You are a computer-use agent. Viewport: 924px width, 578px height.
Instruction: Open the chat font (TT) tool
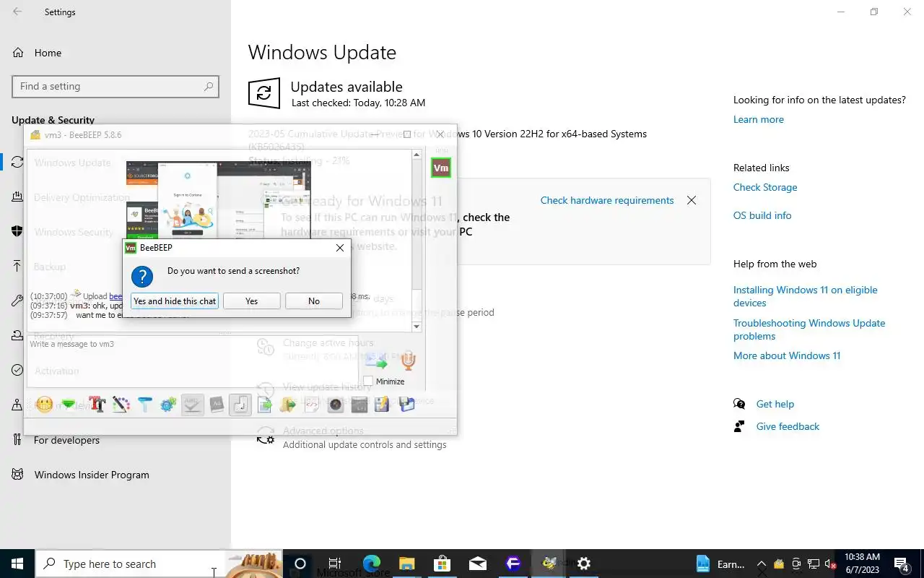pos(97,405)
